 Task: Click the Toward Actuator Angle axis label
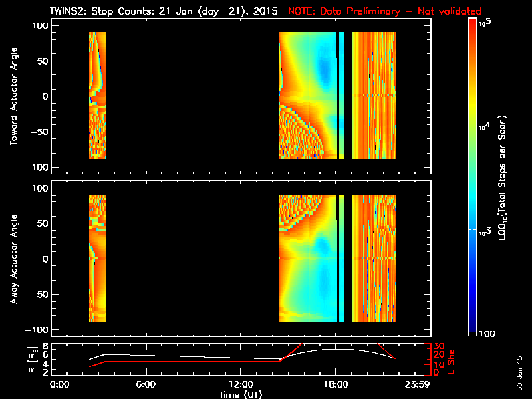click(13, 96)
